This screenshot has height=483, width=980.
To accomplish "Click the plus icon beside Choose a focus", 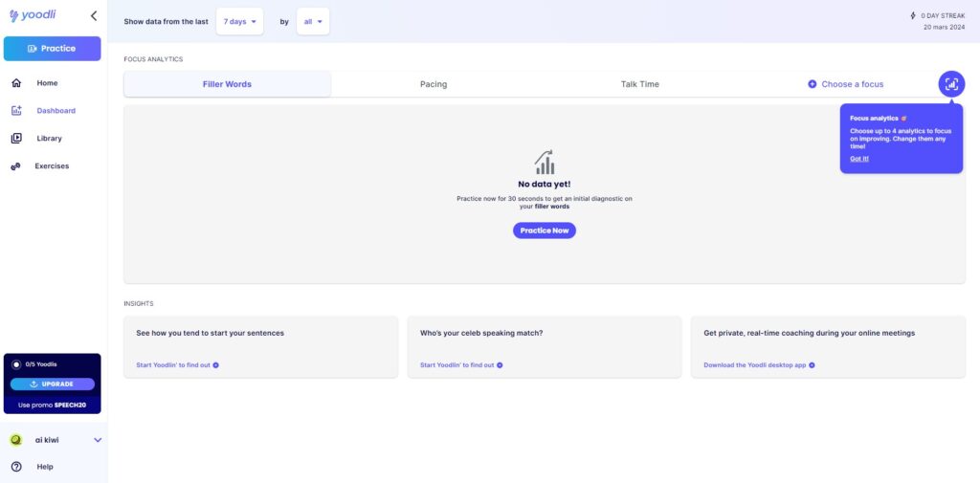I will [x=812, y=84].
